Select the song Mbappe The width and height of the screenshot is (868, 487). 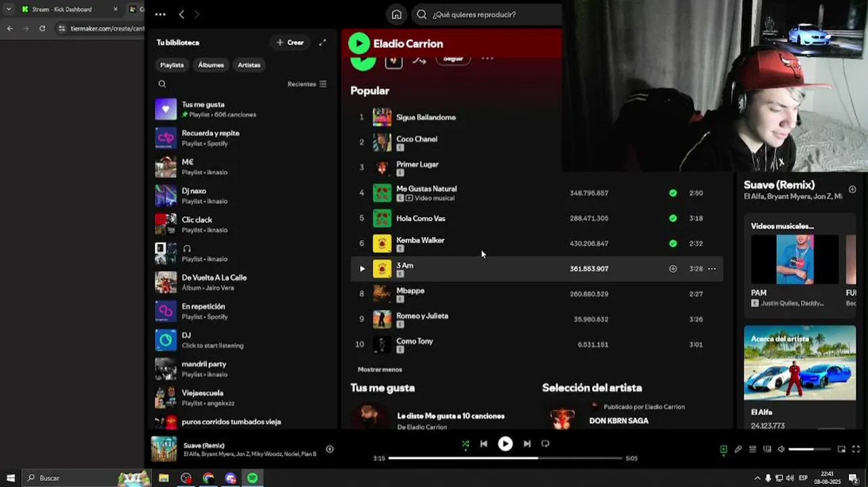[410, 291]
